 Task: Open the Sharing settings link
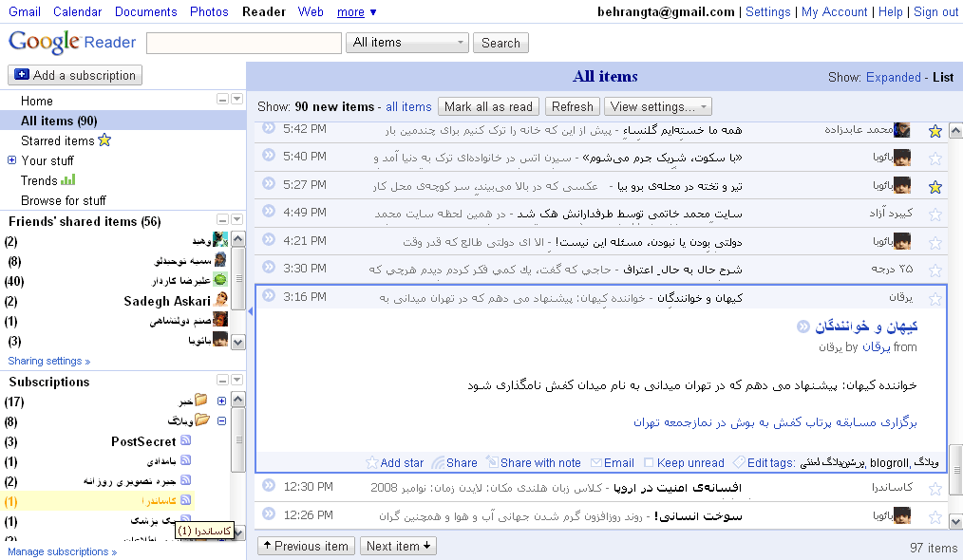tap(46, 361)
